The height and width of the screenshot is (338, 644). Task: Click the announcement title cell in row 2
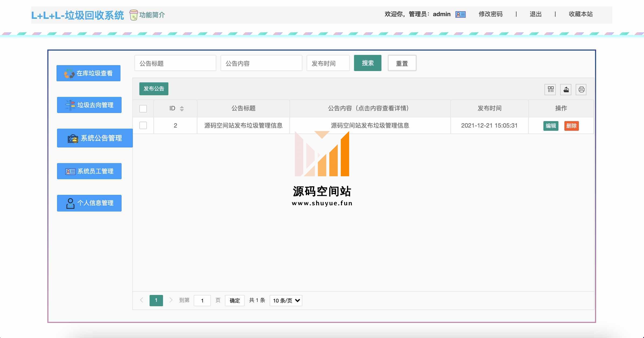(243, 125)
